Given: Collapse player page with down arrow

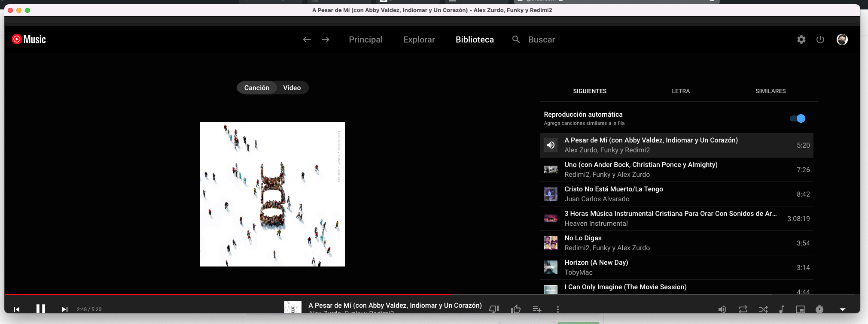Looking at the screenshot, I should coord(843,309).
